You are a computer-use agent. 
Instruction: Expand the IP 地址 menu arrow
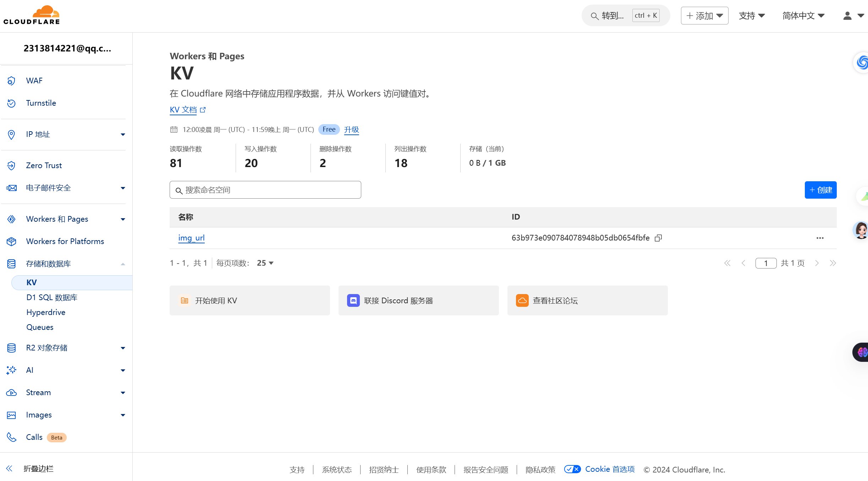[x=123, y=134]
